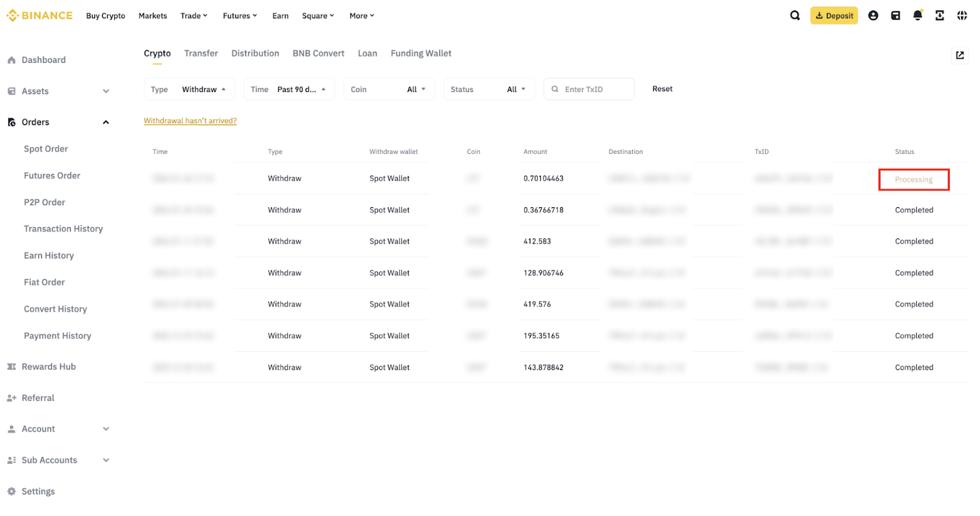Click the Processing status text

[x=914, y=180]
